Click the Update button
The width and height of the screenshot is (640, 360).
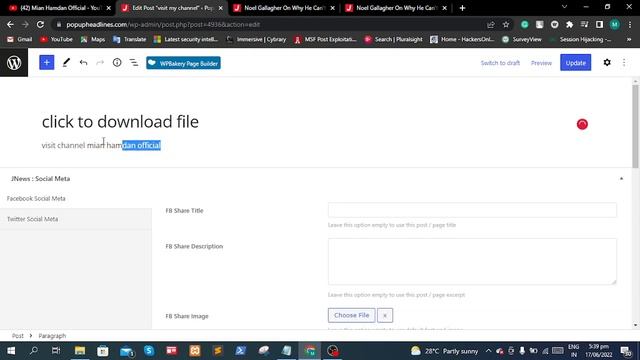pyautogui.click(x=576, y=63)
